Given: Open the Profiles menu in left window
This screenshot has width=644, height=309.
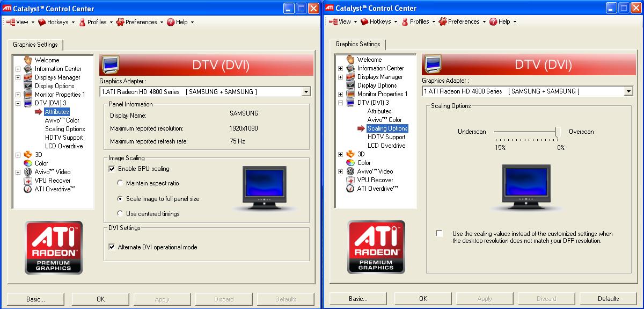Looking at the screenshot, I should pyautogui.click(x=96, y=22).
